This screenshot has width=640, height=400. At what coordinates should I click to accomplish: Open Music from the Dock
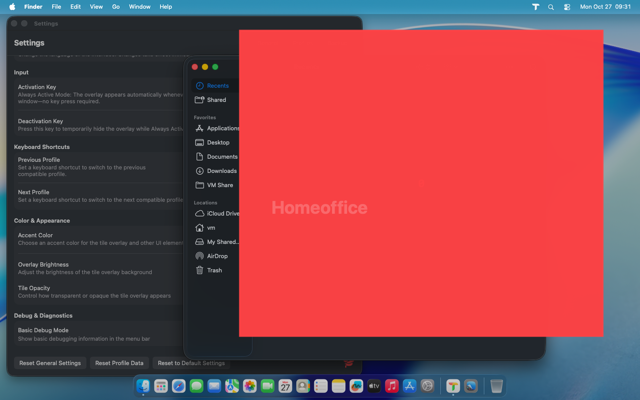pos(391,386)
